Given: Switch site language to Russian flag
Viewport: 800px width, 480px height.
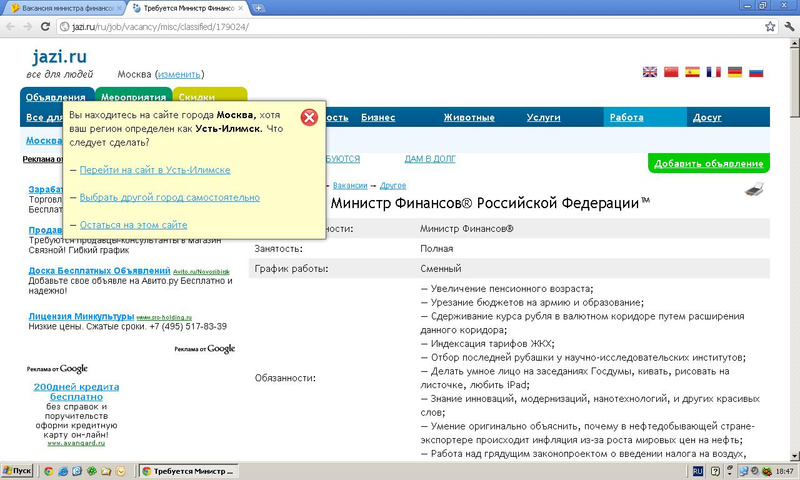Looking at the screenshot, I should 756,72.
